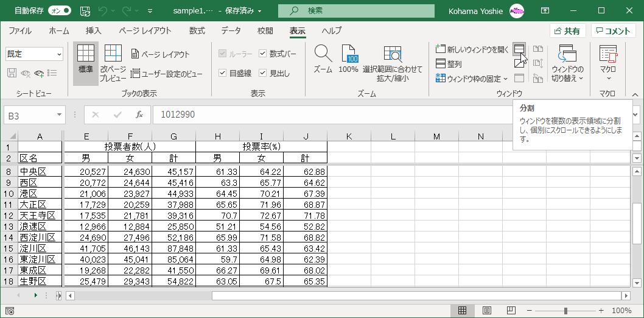Switch to the ページ レイアウト tab

145,31
